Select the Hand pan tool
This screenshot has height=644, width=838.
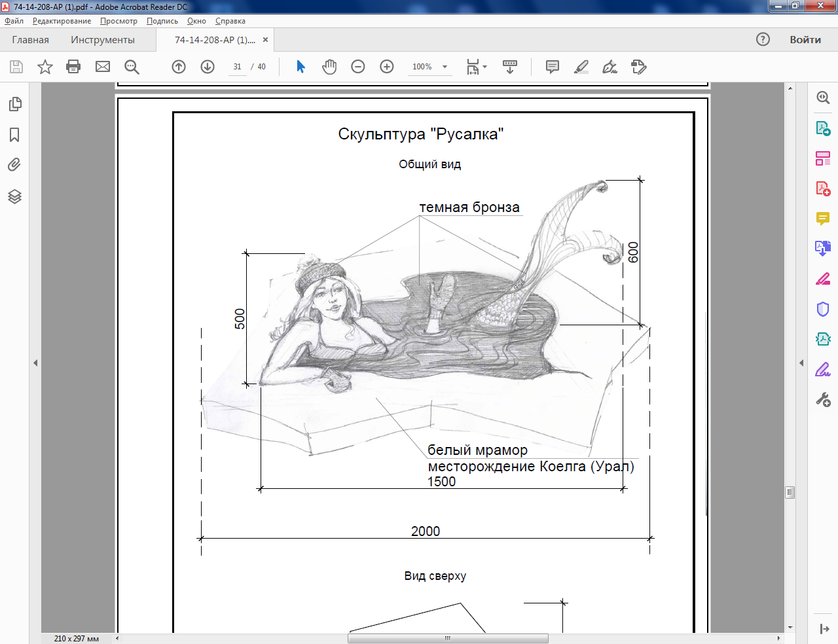coord(329,67)
